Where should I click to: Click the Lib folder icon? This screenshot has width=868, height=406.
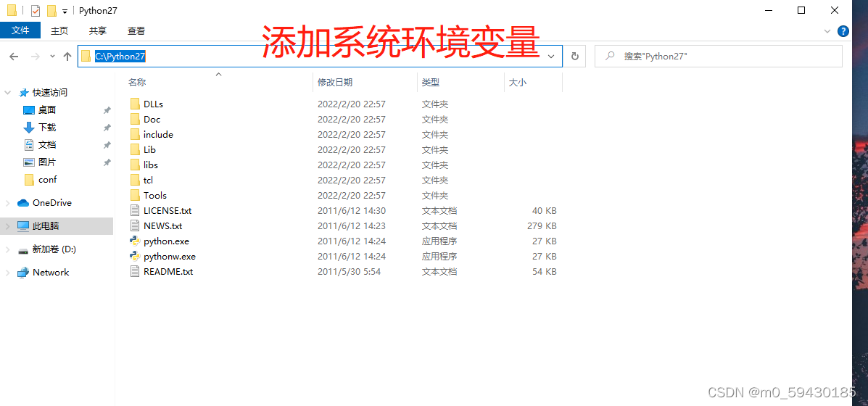135,150
